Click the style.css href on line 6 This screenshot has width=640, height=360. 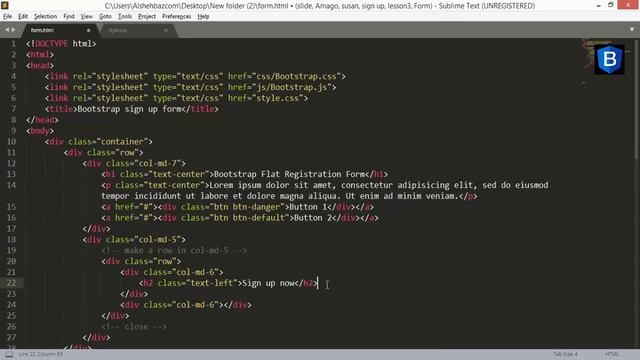(x=278, y=98)
